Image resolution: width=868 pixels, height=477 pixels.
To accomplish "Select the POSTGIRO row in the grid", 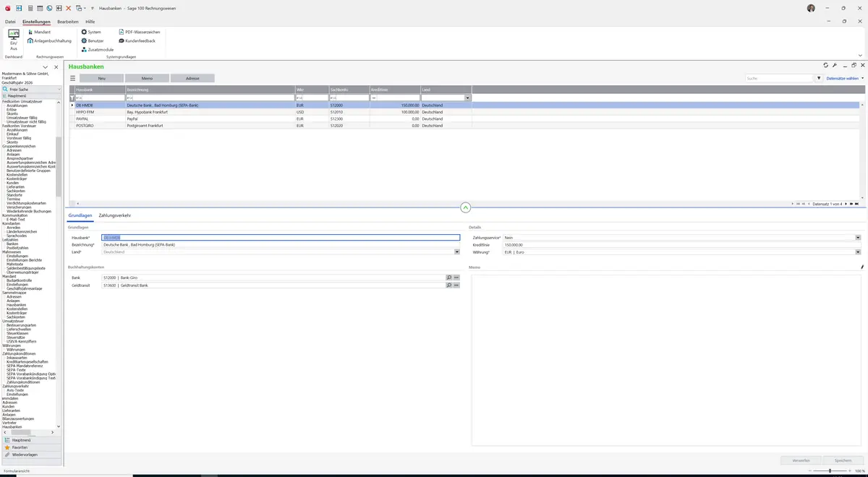I will [x=464, y=126].
